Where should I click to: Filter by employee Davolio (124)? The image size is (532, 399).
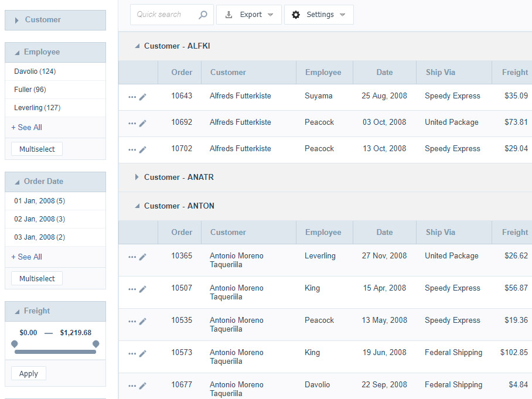(35, 71)
